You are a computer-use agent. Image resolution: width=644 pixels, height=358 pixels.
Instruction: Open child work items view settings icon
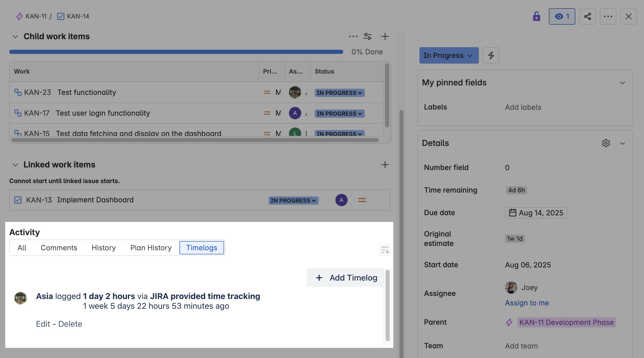pyautogui.click(x=367, y=36)
